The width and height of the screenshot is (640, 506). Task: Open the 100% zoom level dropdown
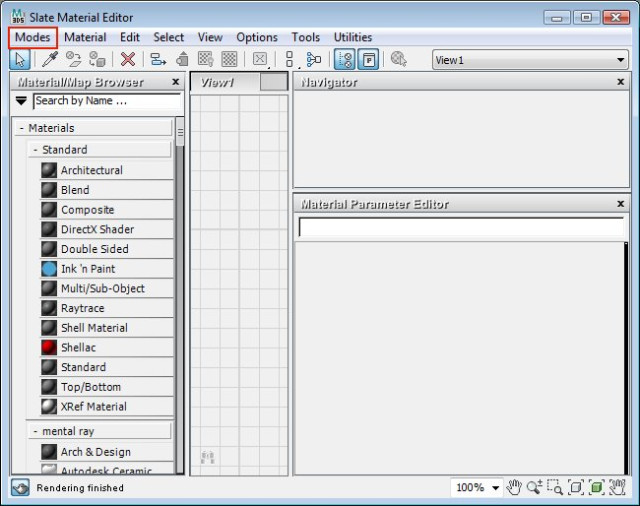pyautogui.click(x=476, y=487)
